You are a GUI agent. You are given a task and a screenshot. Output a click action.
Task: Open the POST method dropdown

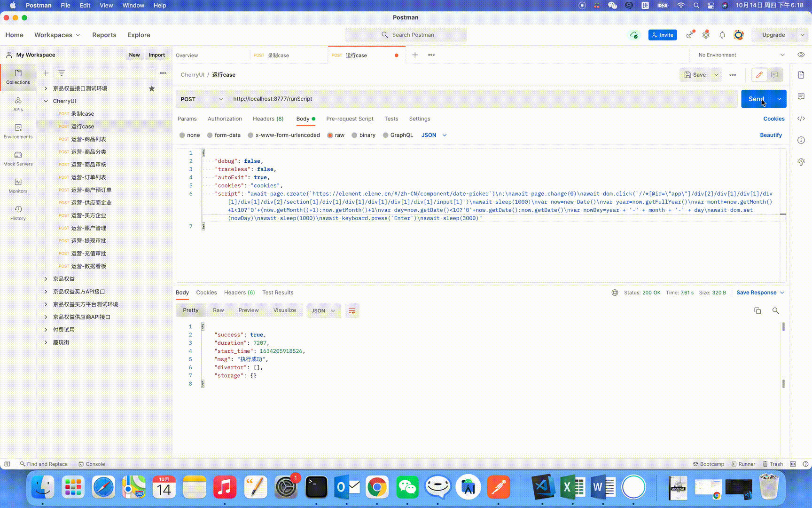click(x=202, y=99)
